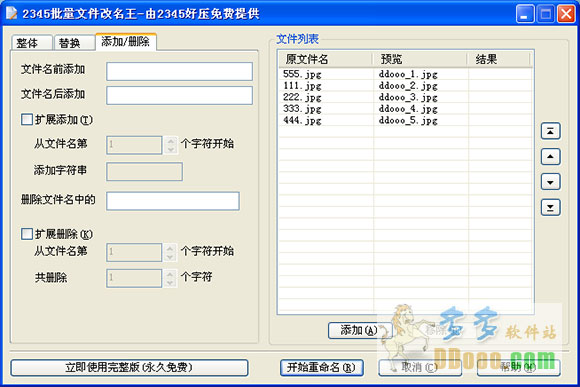The height and width of the screenshot is (387, 580).
Task: Click the 预览 column header
Action: (419, 59)
